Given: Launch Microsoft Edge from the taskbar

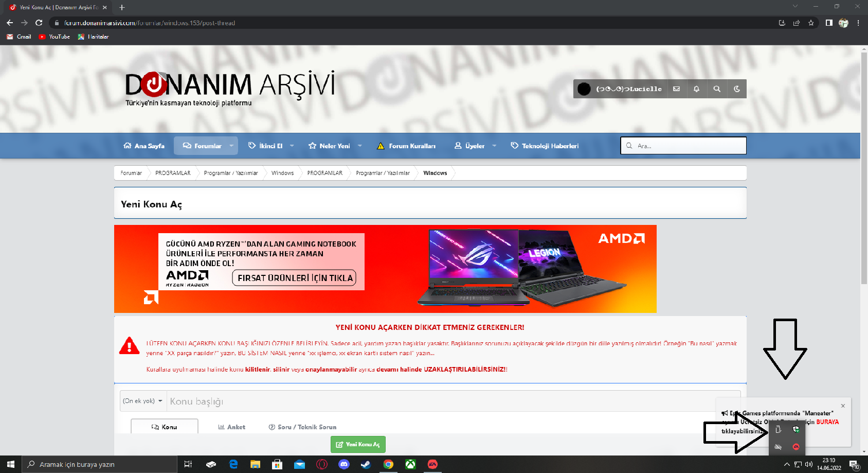Looking at the screenshot, I should pos(233,464).
